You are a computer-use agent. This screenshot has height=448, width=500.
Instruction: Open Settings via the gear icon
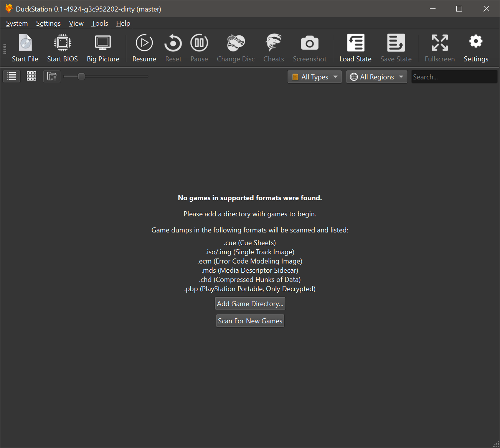[x=476, y=41]
